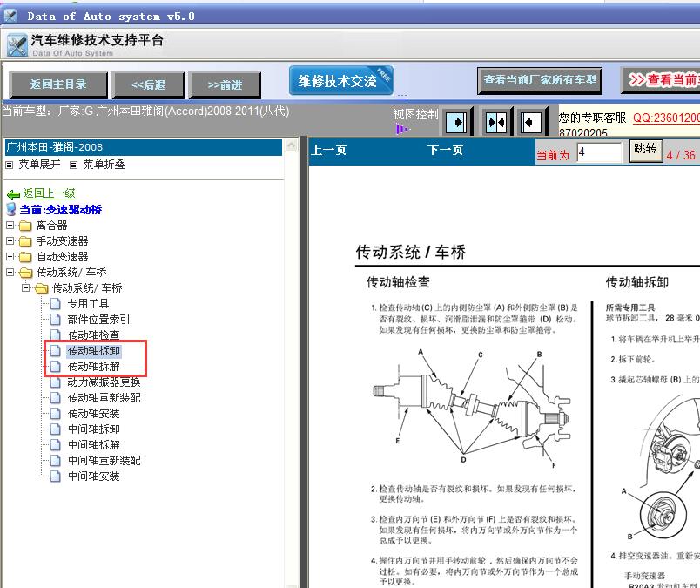Collapse the nested 传动系统/车桥 subfolder
The image size is (700, 588).
(25, 287)
